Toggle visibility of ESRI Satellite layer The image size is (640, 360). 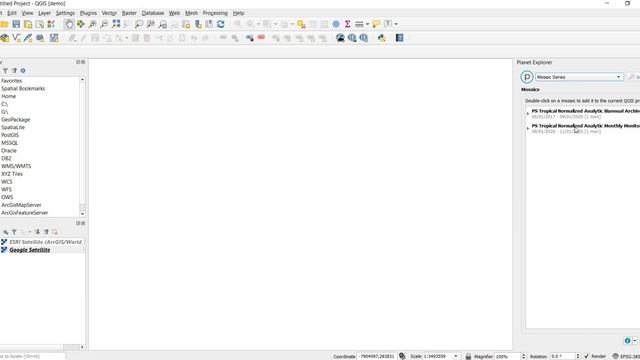coord(4,242)
